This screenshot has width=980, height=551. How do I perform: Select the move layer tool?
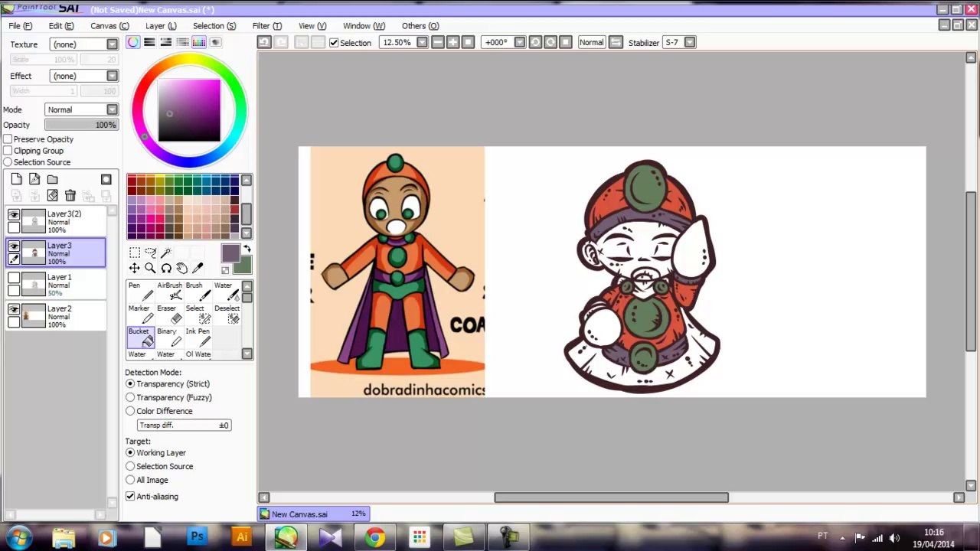134,268
